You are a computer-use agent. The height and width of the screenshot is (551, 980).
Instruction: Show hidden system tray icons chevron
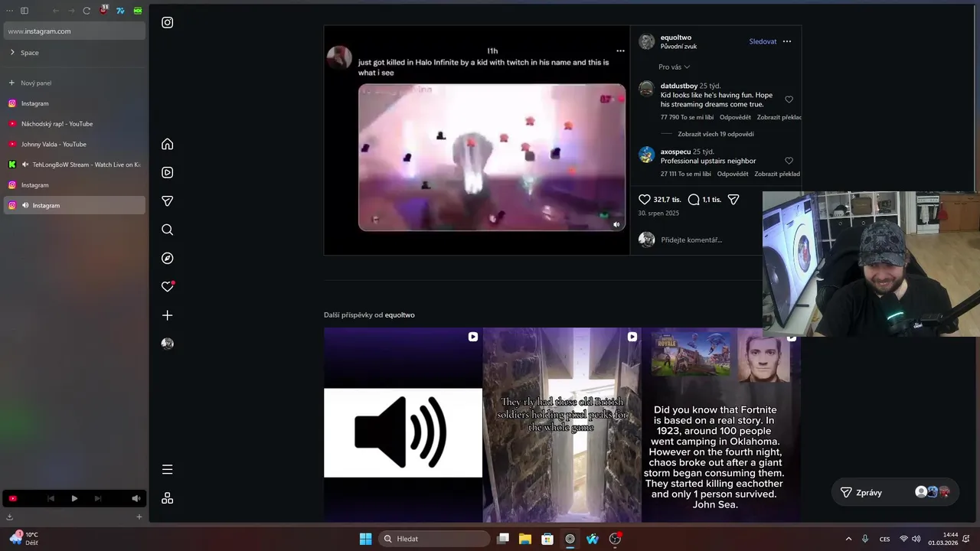[x=848, y=539]
